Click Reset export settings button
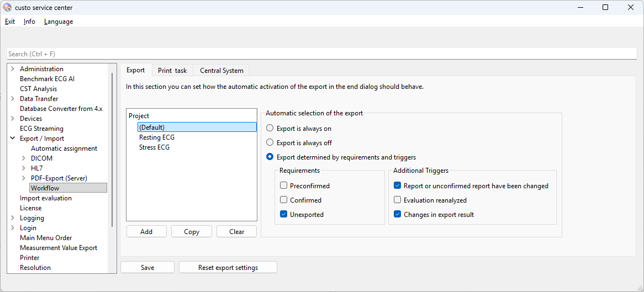This screenshot has height=292, width=644. 228,268
